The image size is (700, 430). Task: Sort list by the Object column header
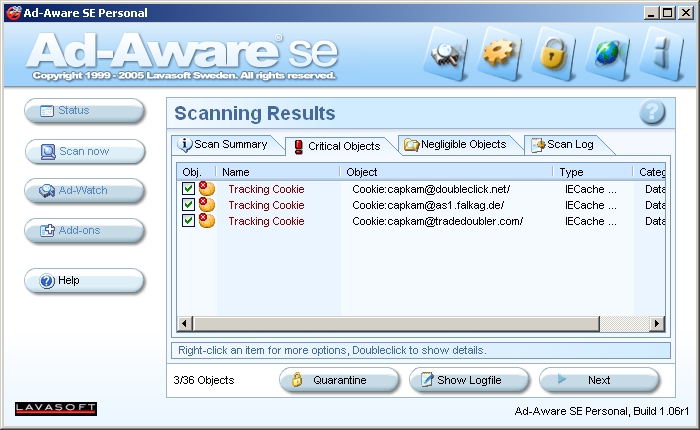[446, 172]
